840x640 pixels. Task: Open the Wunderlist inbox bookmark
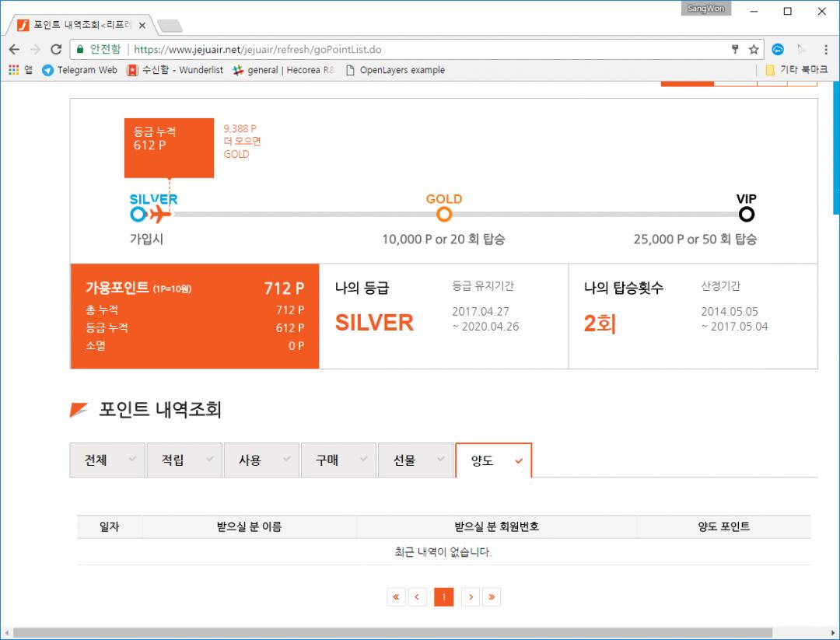(175, 70)
